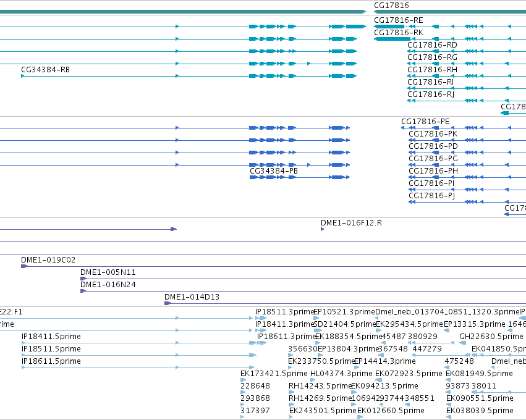Select the Dmel_neb_013704_0851_1320.3prime label
The width and height of the screenshot is (526, 420).
pyautogui.click(x=448, y=313)
